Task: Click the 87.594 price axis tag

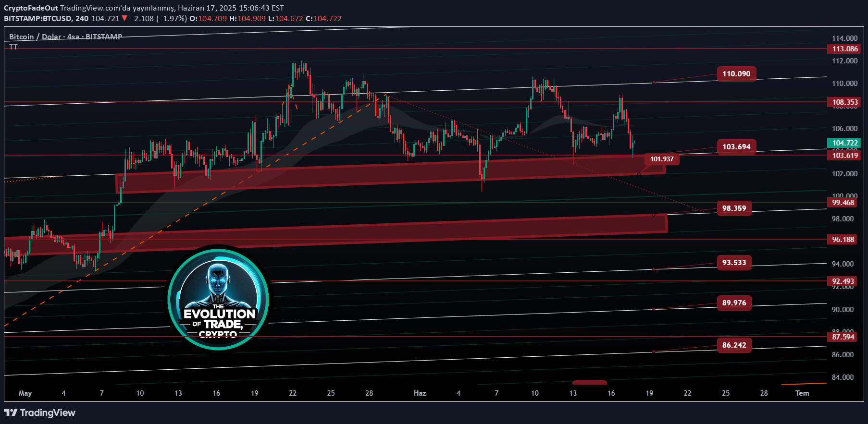Action: (x=843, y=337)
